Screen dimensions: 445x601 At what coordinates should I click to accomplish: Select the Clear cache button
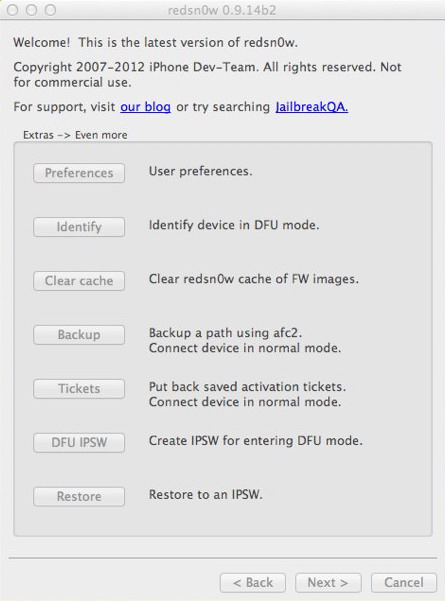pyautogui.click(x=79, y=281)
